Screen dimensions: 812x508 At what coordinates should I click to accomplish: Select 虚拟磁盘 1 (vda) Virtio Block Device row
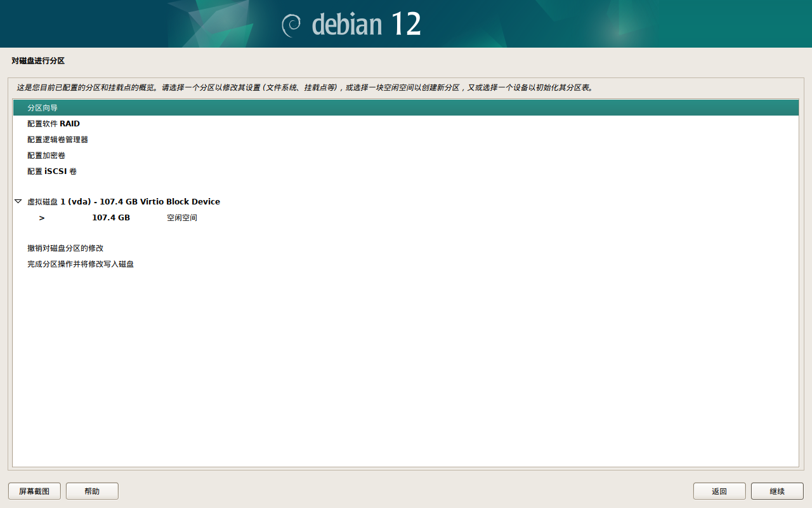(405, 201)
